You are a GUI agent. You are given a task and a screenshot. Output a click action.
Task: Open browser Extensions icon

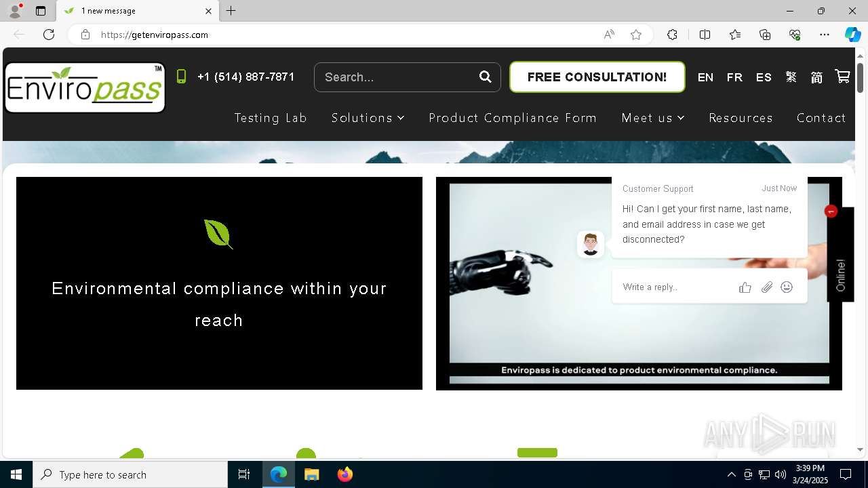672,35
